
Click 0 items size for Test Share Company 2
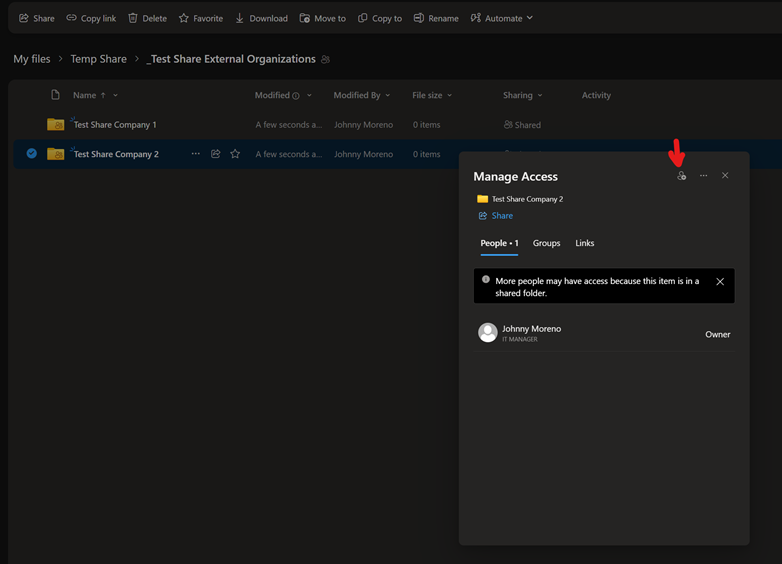(426, 154)
